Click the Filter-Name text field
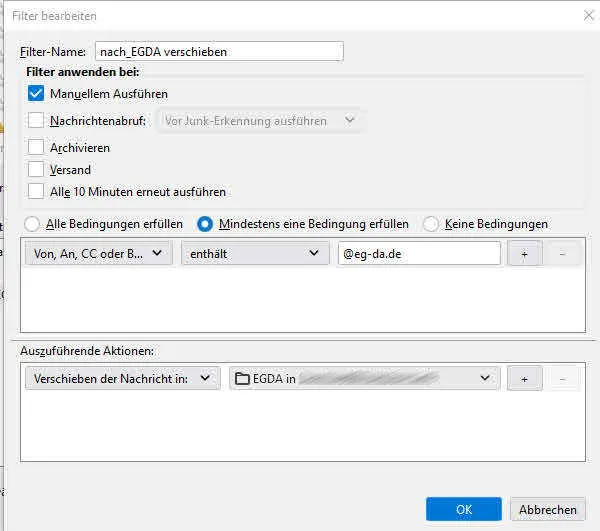The height and width of the screenshot is (531, 600). (x=219, y=51)
